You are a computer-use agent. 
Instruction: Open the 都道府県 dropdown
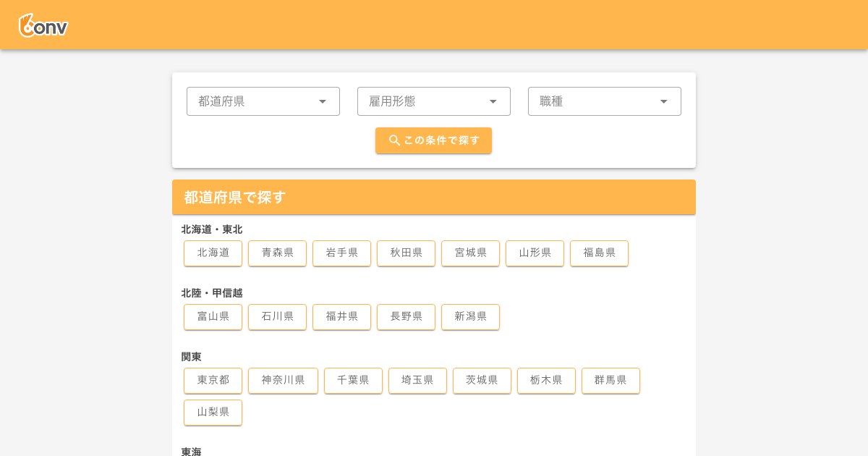pos(263,101)
